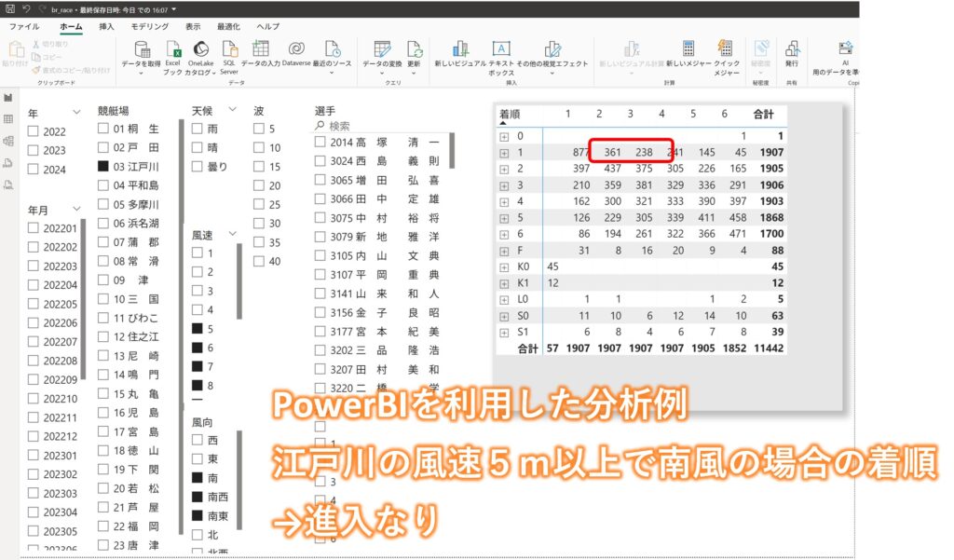This screenshot has width=954, height=560.
Task: Switch to Report view in left sidebar
Action: tap(8, 98)
